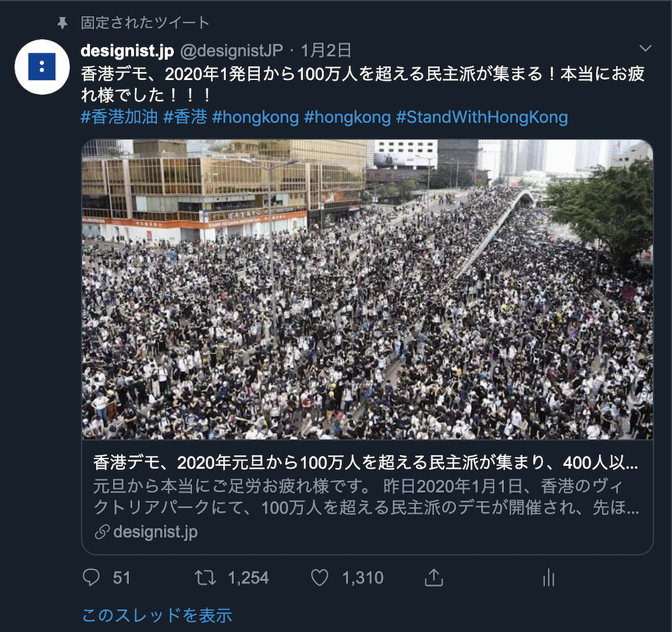This screenshot has width=672, height=632.
Task: Open the #香港加油 hashtag
Action: pos(120,116)
